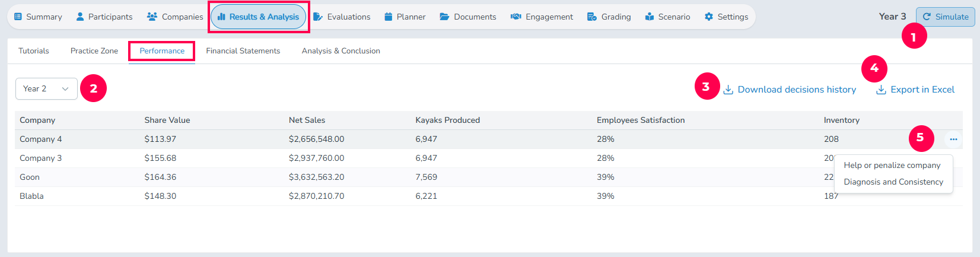
Task: Click the Simulate refresh icon
Action: click(x=927, y=17)
